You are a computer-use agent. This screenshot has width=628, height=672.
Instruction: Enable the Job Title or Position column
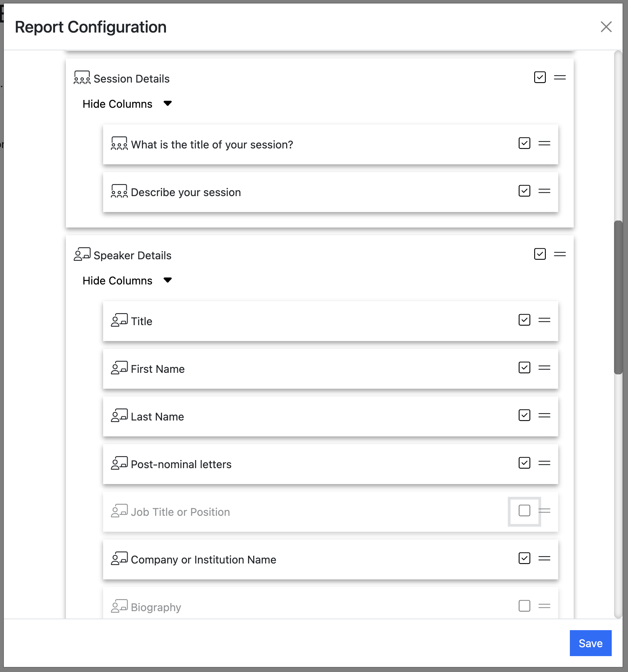coord(524,511)
